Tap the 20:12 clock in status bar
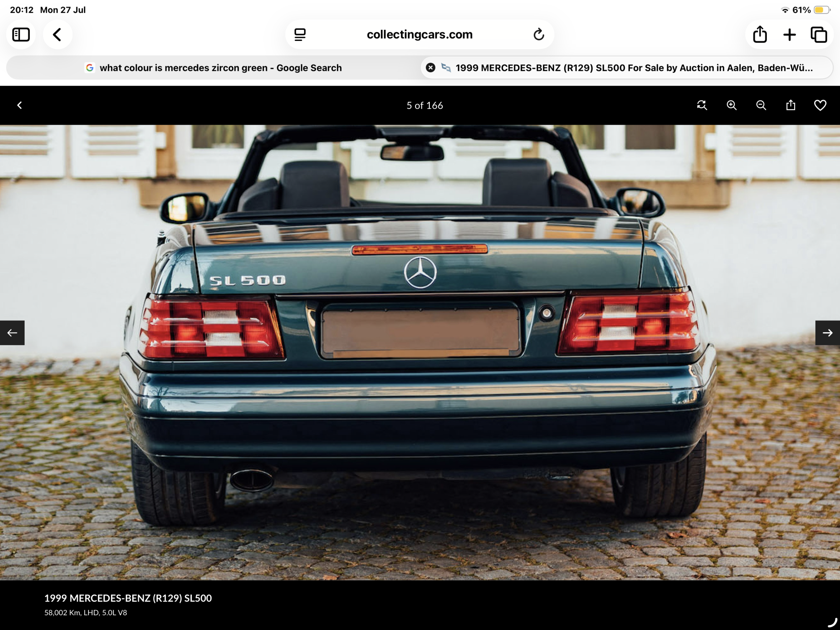Screen dimensions: 840x630 click(x=22, y=10)
